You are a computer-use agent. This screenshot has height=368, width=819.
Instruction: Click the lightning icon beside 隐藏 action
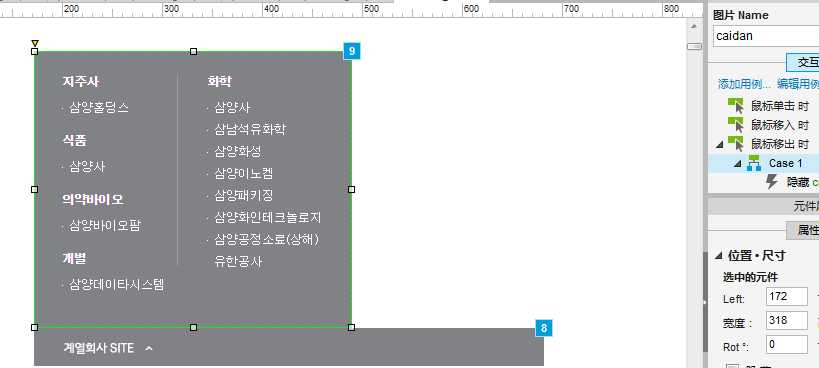pyautogui.click(x=772, y=182)
